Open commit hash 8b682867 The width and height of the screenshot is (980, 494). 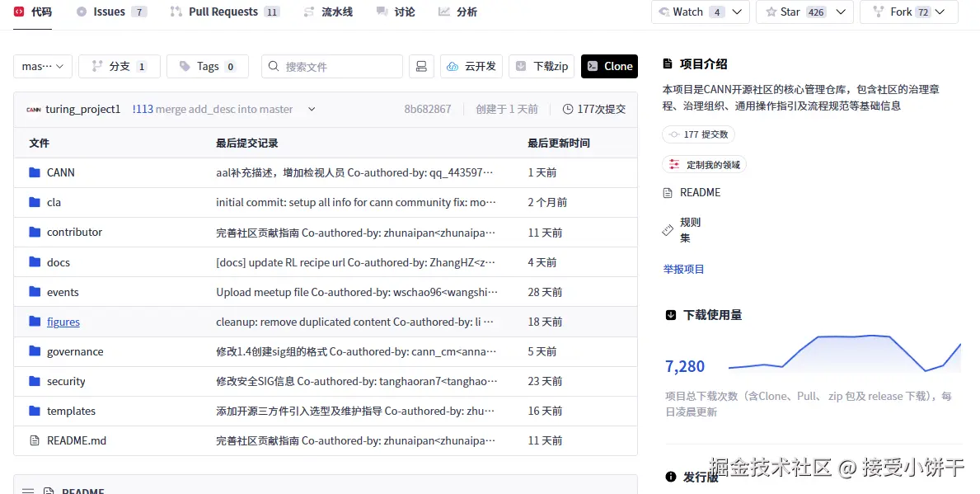428,110
